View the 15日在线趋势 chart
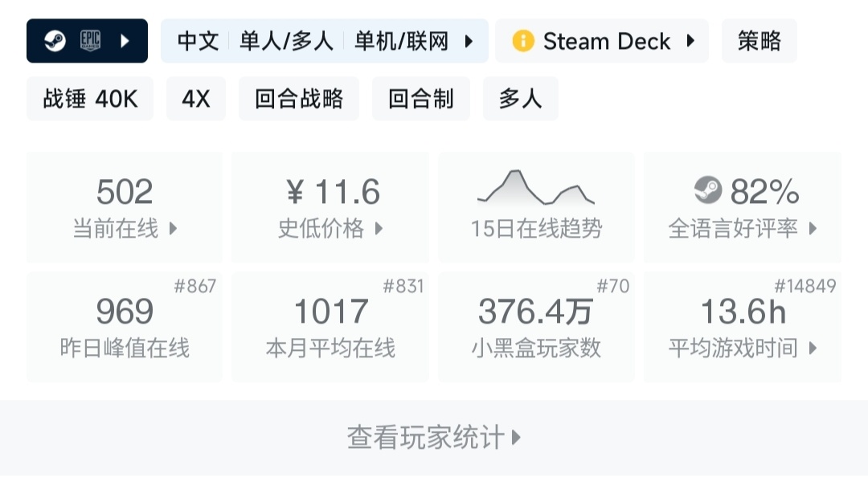The height and width of the screenshot is (489, 868). [x=536, y=207]
